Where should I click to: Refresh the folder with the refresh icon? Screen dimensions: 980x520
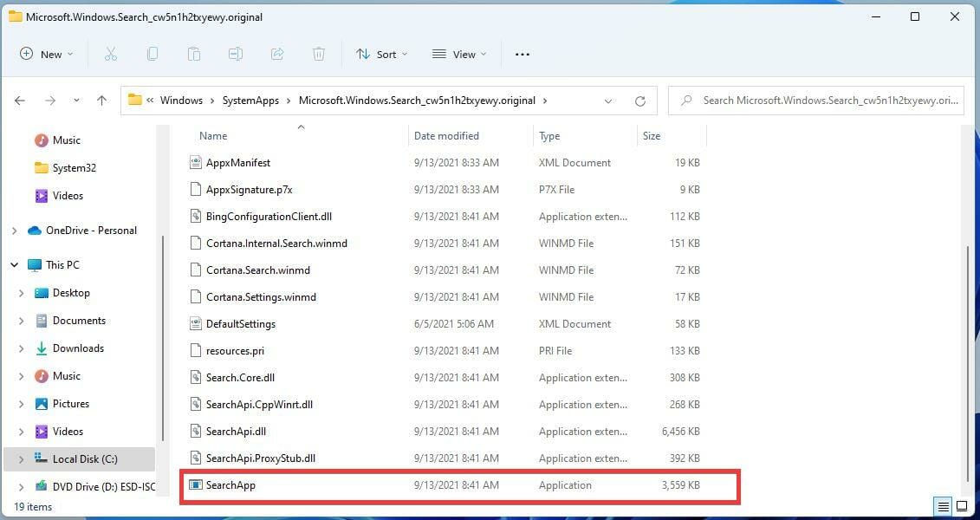(x=640, y=100)
